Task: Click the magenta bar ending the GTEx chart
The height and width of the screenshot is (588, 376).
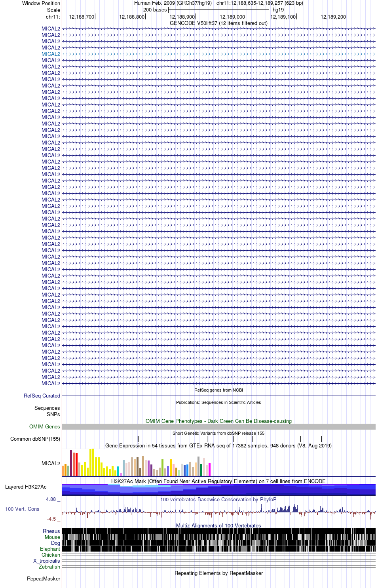Action: (x=209, y=469)
